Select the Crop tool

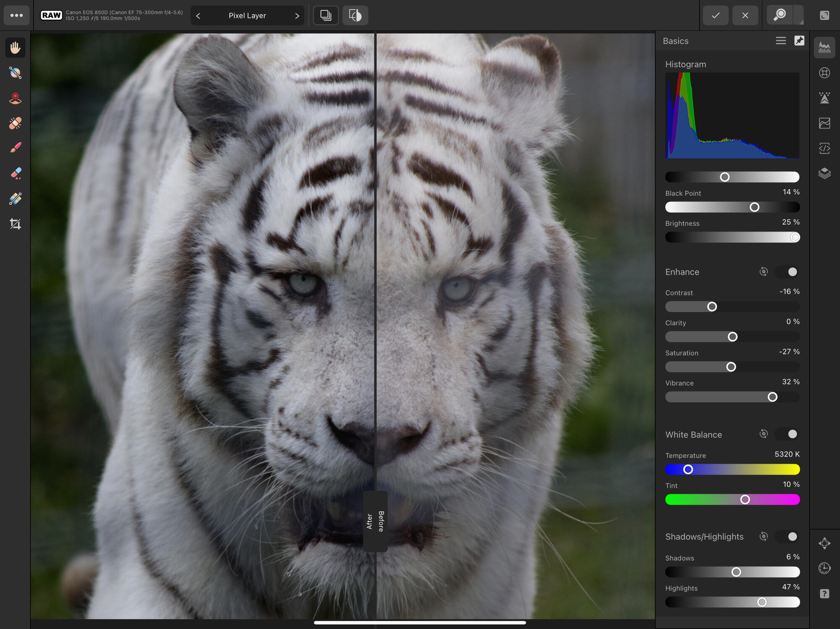click(16, 224)
